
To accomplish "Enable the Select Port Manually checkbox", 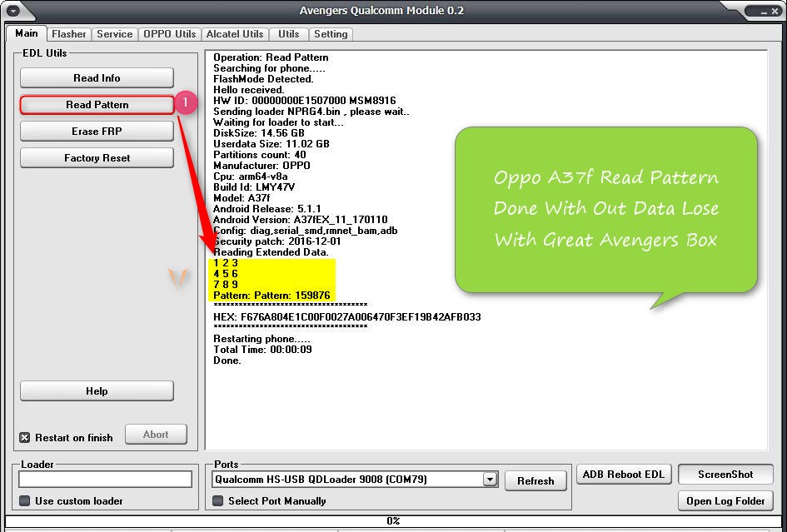I will (218, 501).
